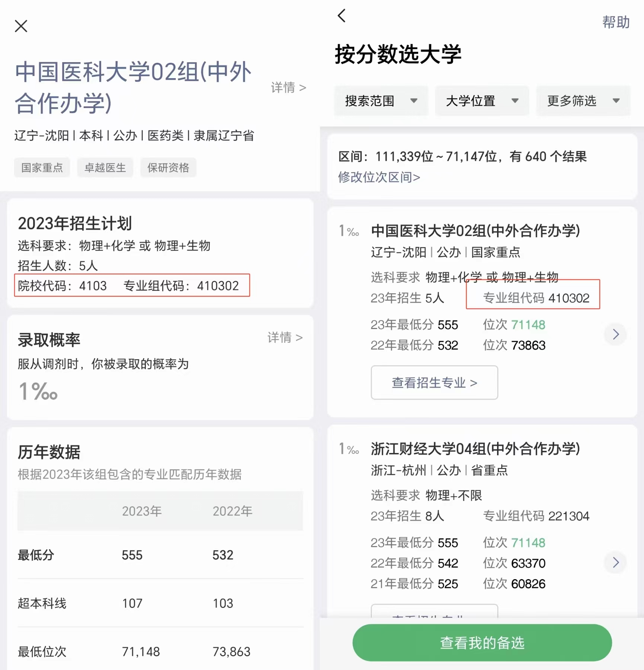Open the 更多筛选 filter dropdown
The height and width of the screenshot is (670, 644).
click(x=582, y=100)
